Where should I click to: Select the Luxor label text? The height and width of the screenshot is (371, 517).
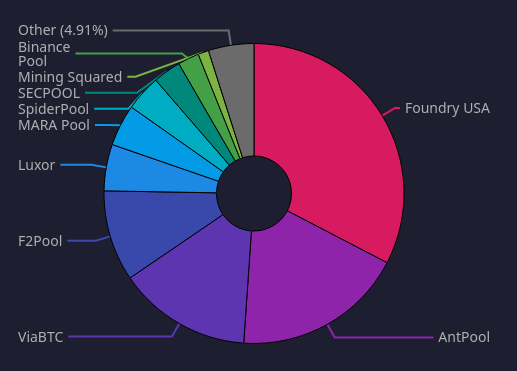[x=36, y=165]
